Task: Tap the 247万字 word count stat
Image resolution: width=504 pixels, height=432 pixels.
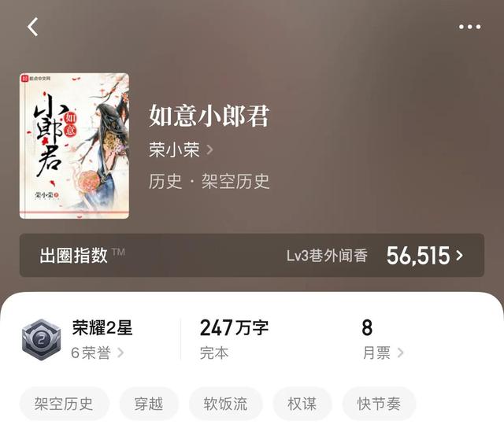Action: coord(234,327)
